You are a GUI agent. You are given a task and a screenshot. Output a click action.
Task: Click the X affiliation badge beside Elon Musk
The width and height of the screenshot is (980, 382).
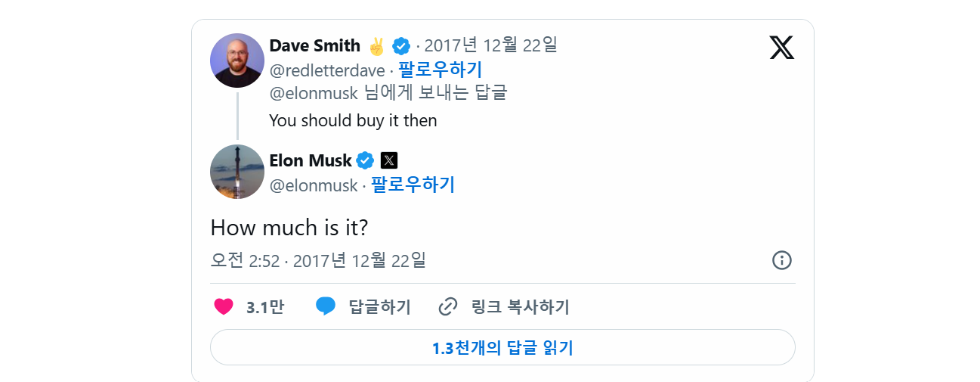coord(389,160)
